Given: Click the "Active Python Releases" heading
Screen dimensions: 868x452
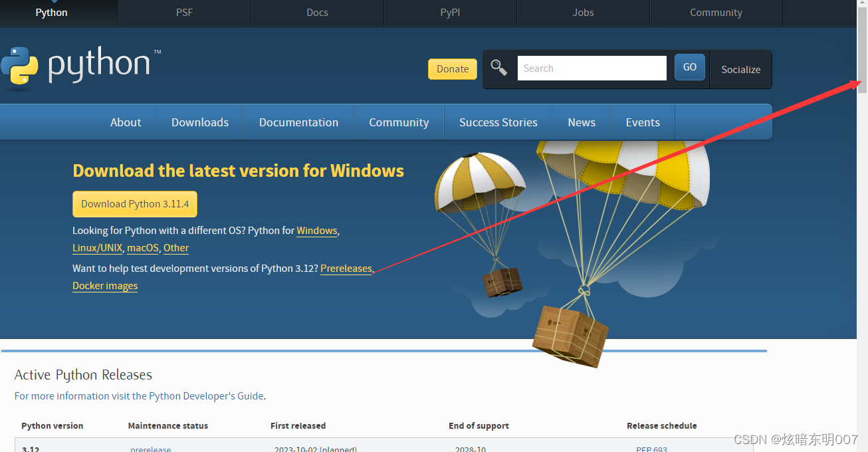Looking at the screenshot, I should tap(84, 375).
